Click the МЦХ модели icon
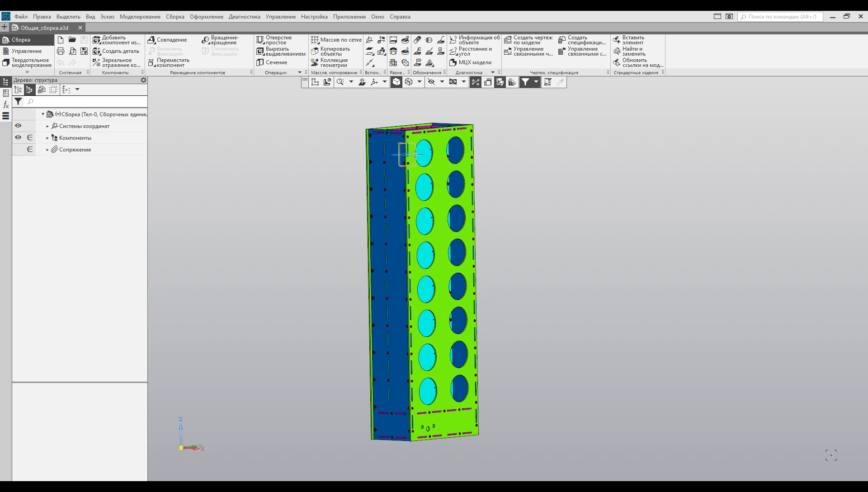868x492 pixels. pos(453,62)
